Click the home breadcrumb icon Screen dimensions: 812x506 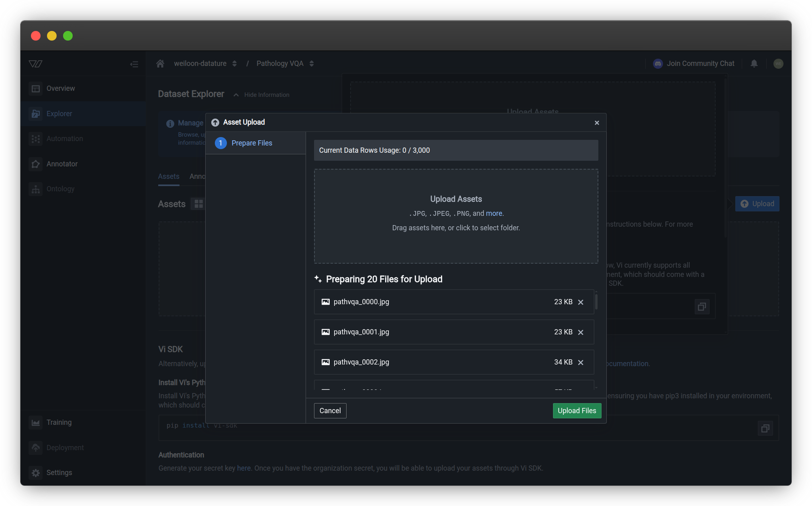[160, 63]
